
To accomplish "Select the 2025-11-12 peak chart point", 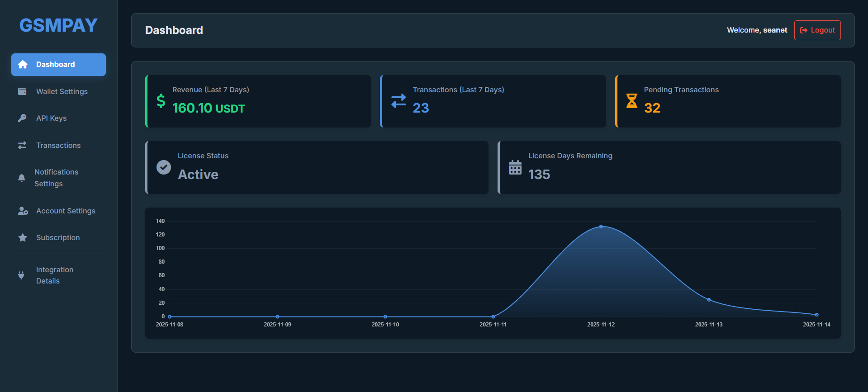I will point(601,227).
